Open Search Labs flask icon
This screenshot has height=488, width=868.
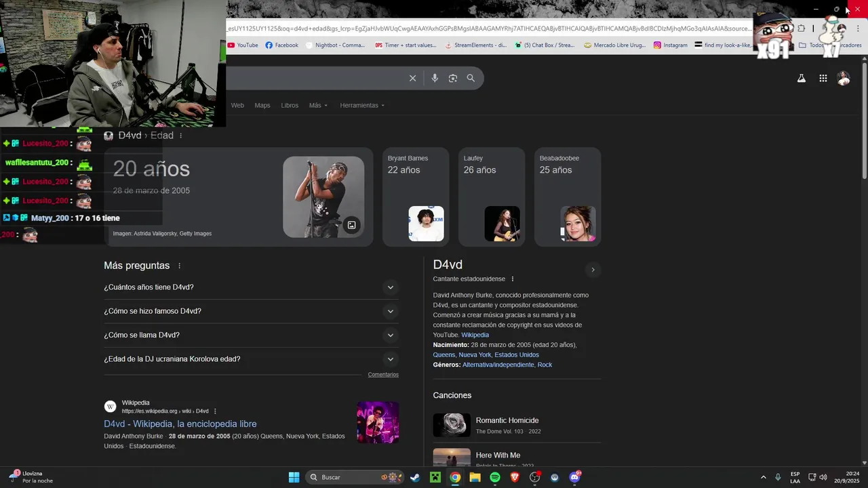click(x=801, y=79)
